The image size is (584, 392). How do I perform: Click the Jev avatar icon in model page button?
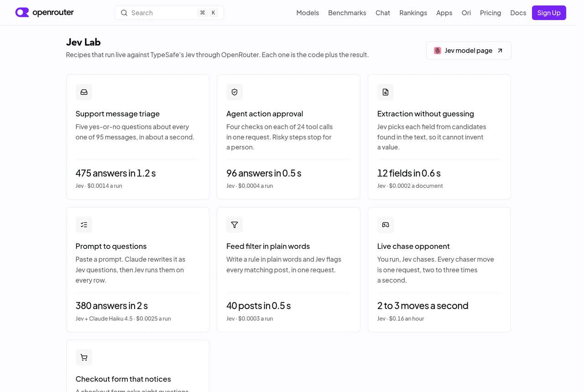coord(438,51)
